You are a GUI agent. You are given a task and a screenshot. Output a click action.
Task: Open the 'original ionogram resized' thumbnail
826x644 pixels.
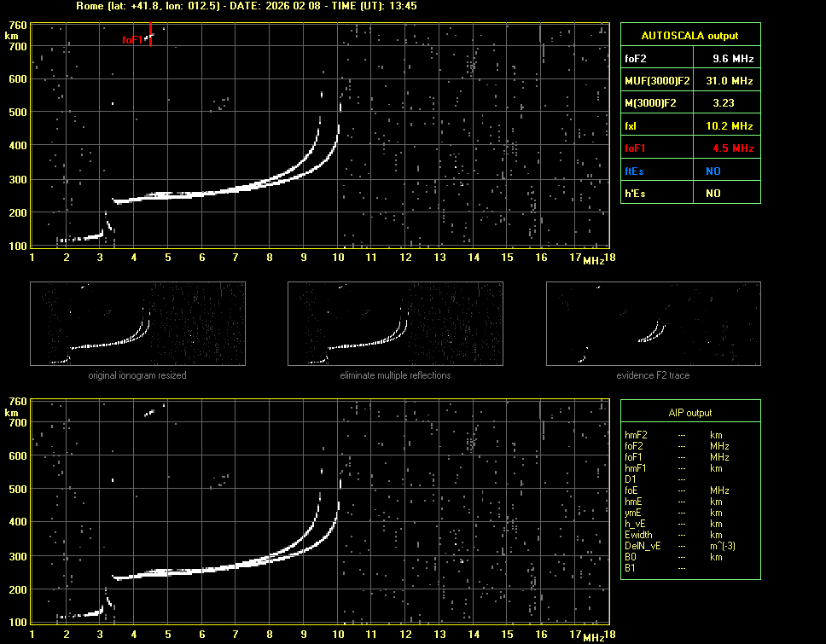click(137, 325)
